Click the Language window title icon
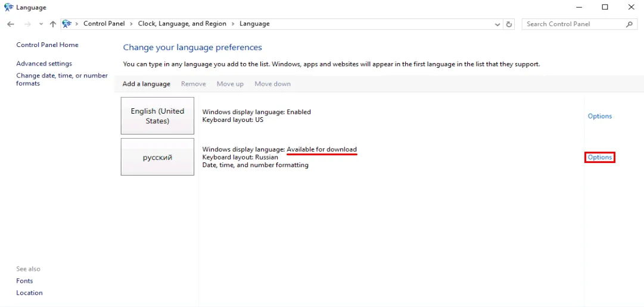This screenshot has width=644, height=307. pyautogui.click(x=8, y=7)
